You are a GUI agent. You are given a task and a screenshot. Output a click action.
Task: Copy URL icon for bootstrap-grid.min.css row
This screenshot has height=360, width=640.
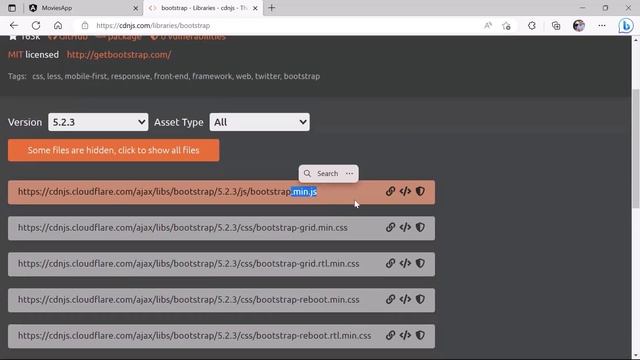click(390, 227)
